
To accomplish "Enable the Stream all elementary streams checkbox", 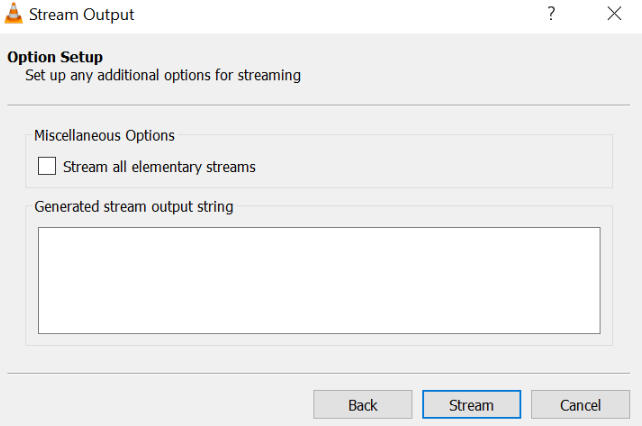I will 47,167.
